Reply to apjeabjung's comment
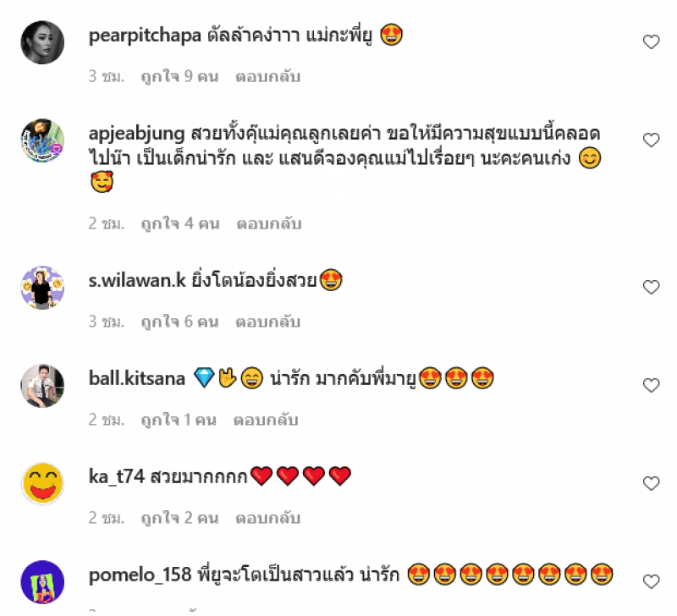677x616 pixels. coord(268,223)
